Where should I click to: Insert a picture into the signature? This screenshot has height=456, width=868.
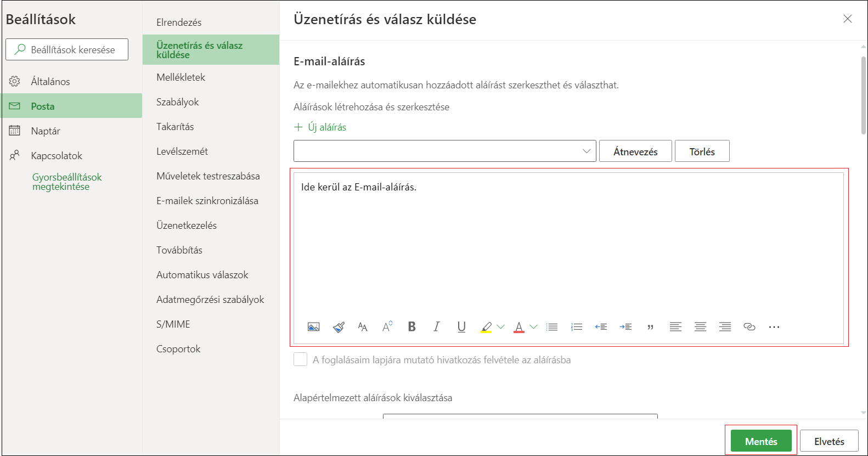[x=313, y=327]
